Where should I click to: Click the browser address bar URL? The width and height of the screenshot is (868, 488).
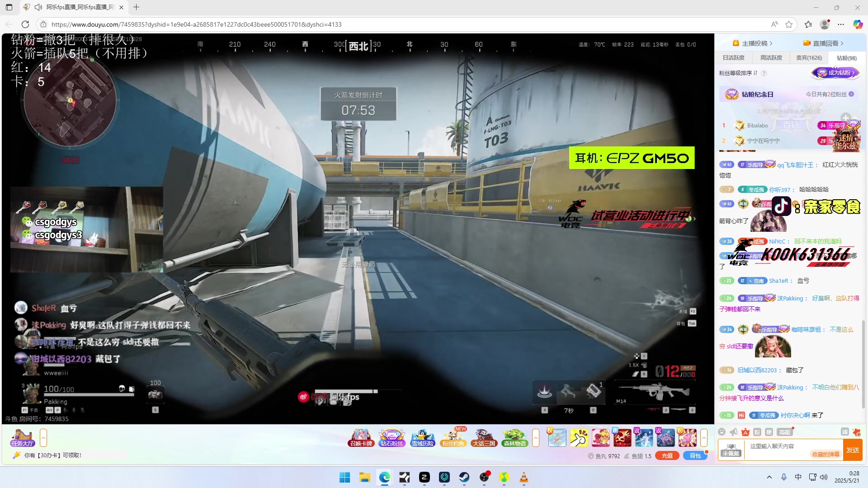pyautogui.click(x=196, y=24)
